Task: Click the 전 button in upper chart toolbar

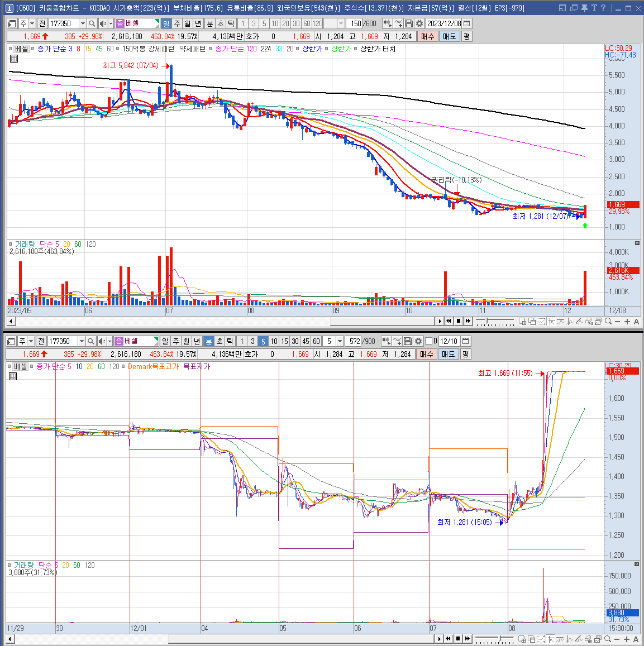Action: (42, 24)
